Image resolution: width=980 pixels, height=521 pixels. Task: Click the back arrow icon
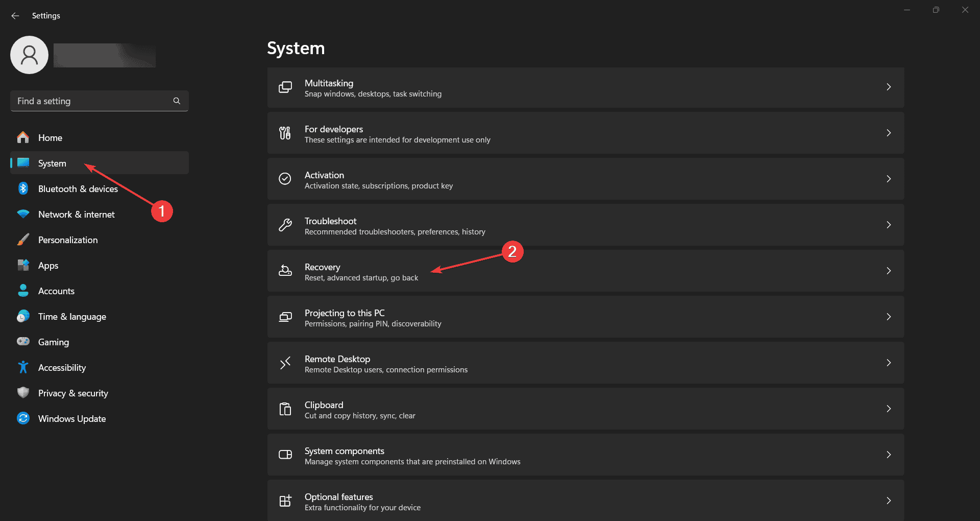click(x=15, y=16)
